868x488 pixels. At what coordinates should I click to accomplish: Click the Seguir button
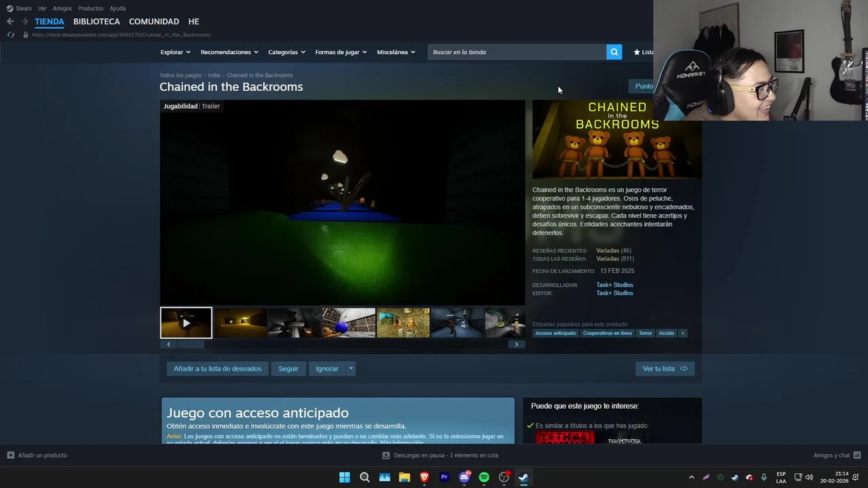coord(288,369)
